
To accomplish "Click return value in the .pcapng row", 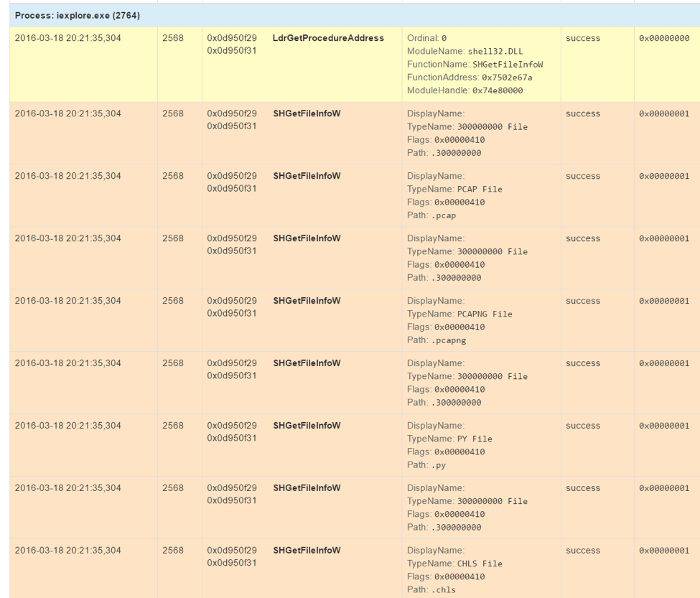I will click(x=664, y=301).
